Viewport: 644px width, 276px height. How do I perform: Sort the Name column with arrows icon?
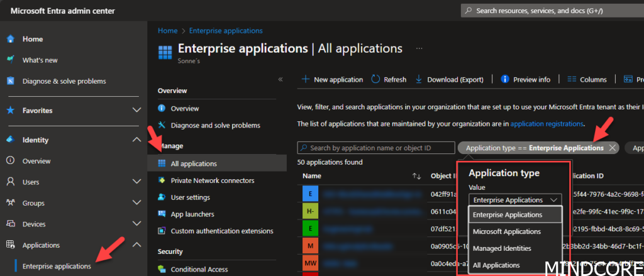coord(417,176)
